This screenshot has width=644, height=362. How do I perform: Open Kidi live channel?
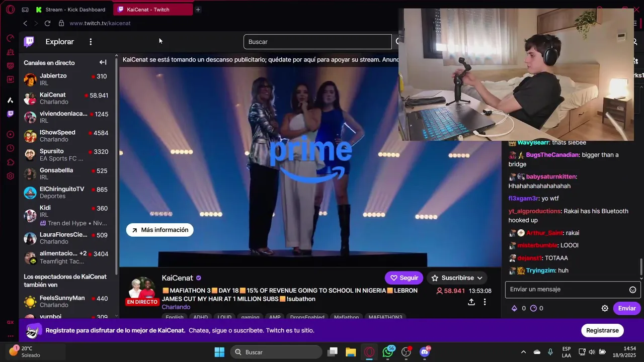pyautogui.click(x=67, y=215)
